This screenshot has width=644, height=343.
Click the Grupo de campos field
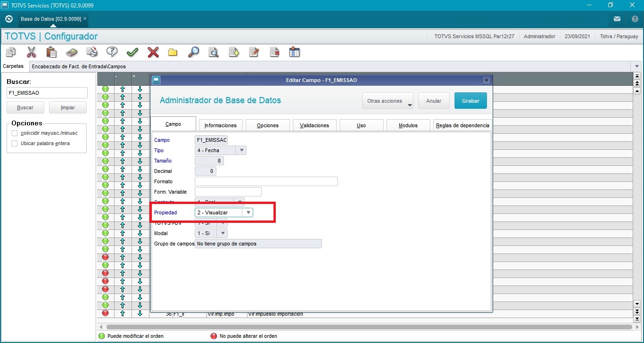(x=258, y=244)
